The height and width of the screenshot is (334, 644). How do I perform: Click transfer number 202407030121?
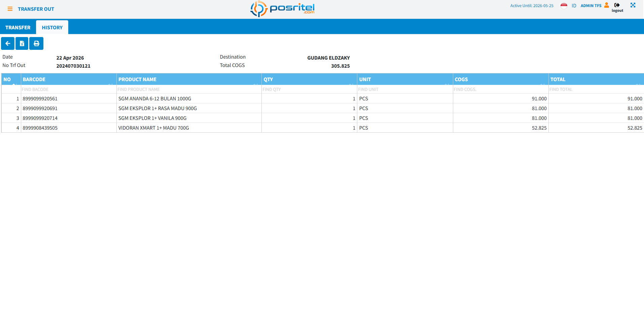(73, 66)
